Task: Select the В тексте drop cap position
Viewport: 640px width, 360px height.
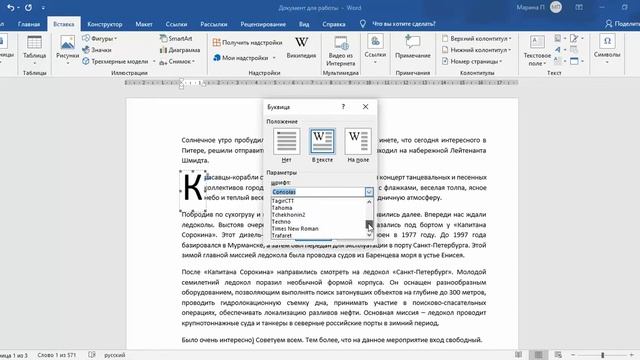Action: [x=322, y=145]
